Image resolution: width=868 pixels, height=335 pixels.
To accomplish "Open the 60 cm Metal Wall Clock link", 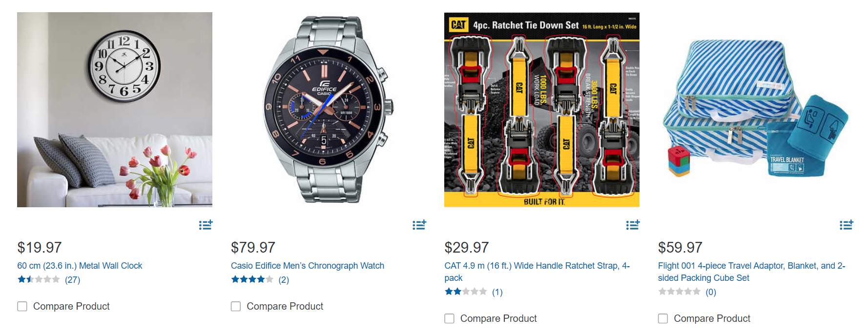I will (x=80, y=266).
